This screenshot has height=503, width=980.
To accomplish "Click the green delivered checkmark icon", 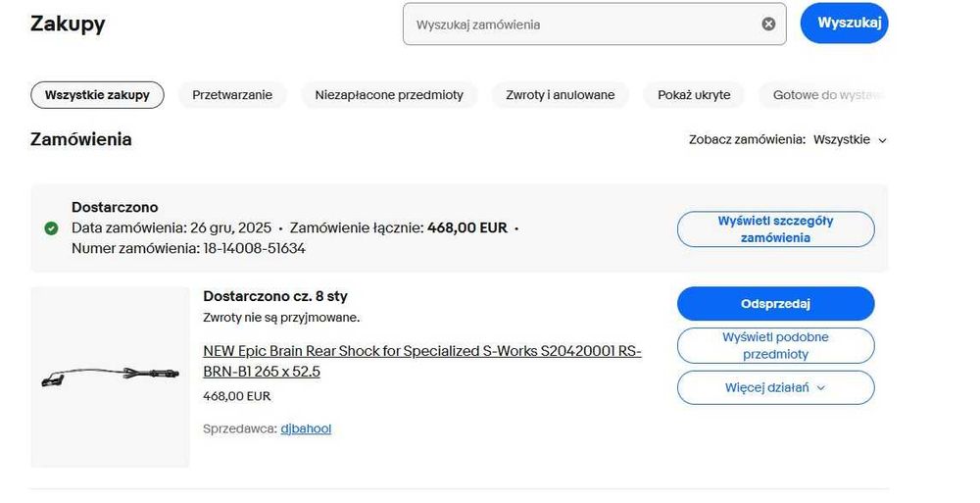I will [51, 228].
